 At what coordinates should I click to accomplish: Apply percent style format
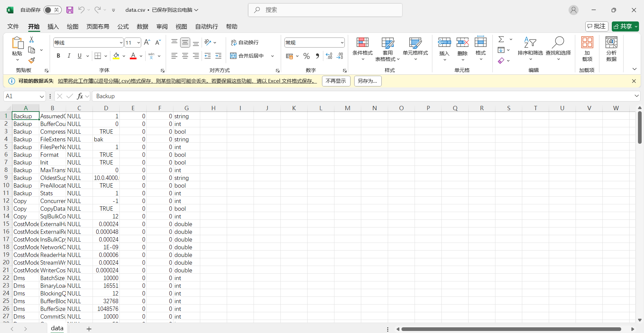307,56
